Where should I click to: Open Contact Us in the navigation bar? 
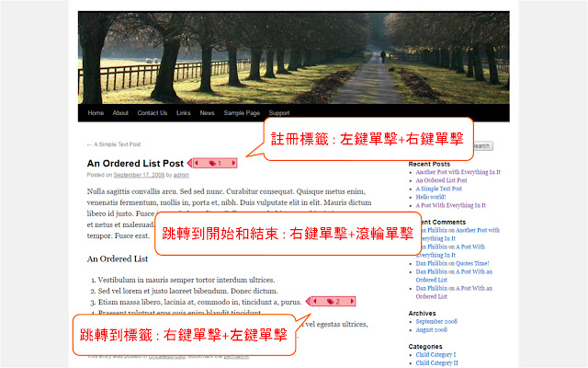tap(153, 112)
